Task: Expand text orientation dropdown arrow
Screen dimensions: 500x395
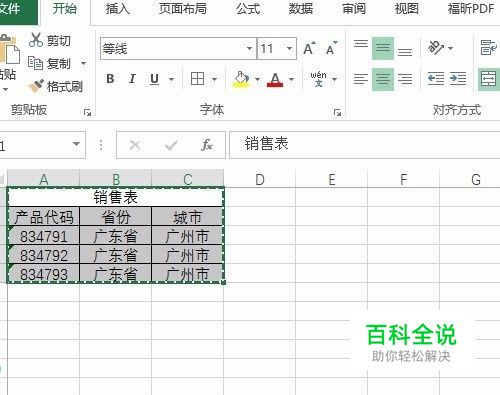Action: [450, 48]
